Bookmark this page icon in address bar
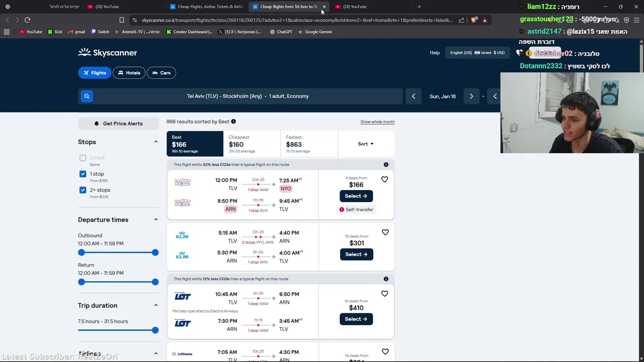644x362 pixels. [x=121, y=20]
